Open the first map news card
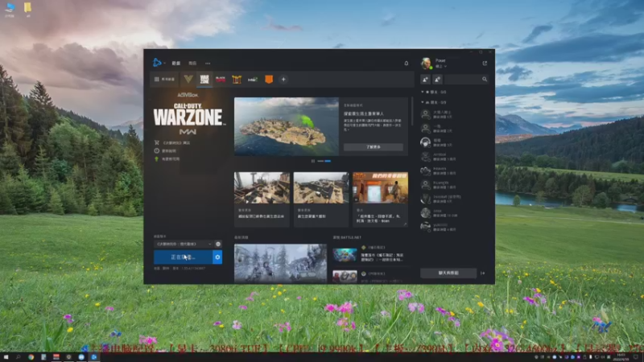Screen dimensions: 644x362 pos(262,200)
